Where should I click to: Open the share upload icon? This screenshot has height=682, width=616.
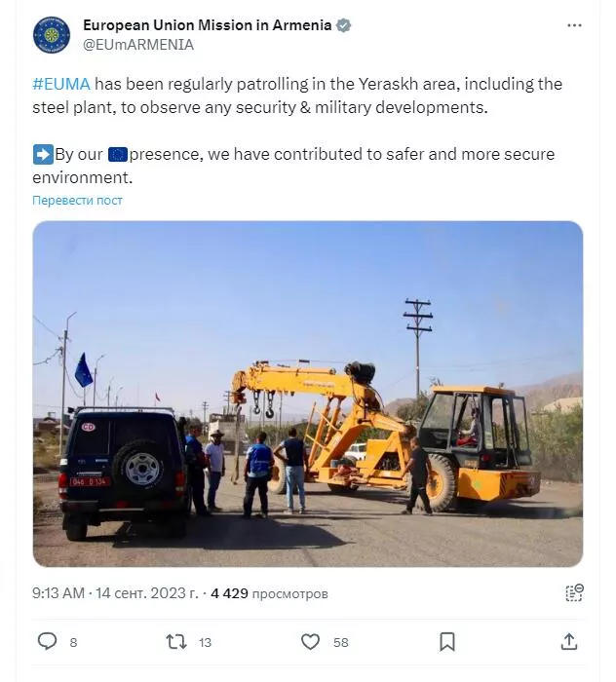[x=569, y=641]
